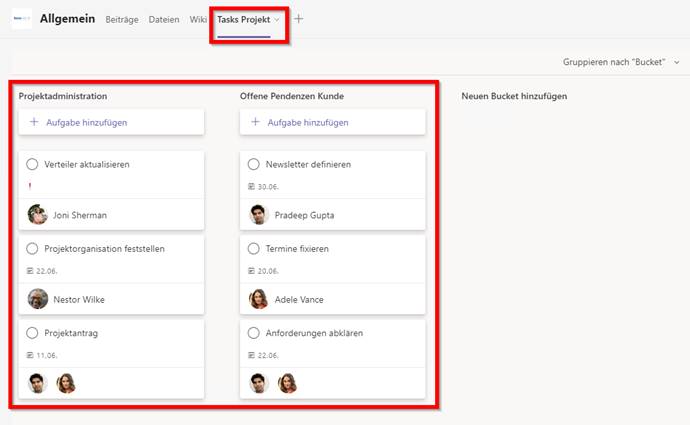Click the first avatar on Projektantrag card
The image size is (690, 425).
coord(37,383)
